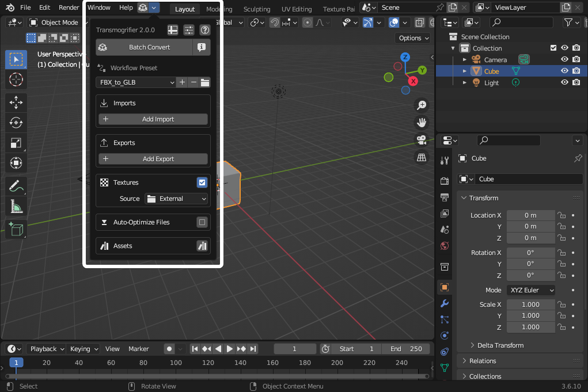Open the Transmogrifier help icon
Image resolution: width=588 pixels, height=392 pixels.
[204, 31]
